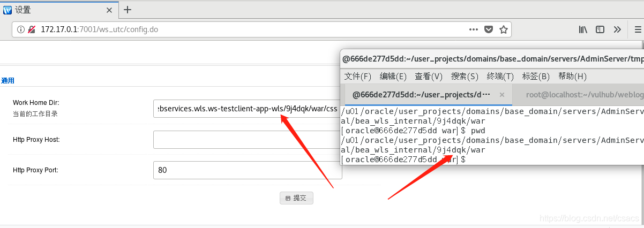Screen dimensions: 644x228
Task: Click the terminal window title bar
Action: [x=492, y=59]
